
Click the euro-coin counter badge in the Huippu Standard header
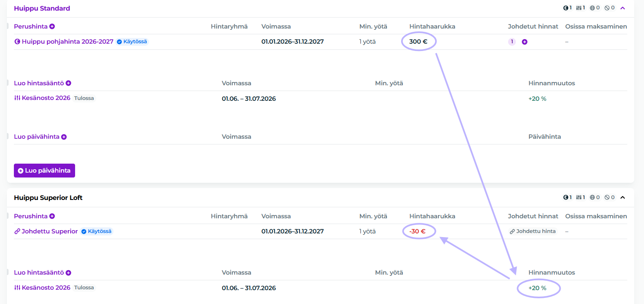coord(567,8)
